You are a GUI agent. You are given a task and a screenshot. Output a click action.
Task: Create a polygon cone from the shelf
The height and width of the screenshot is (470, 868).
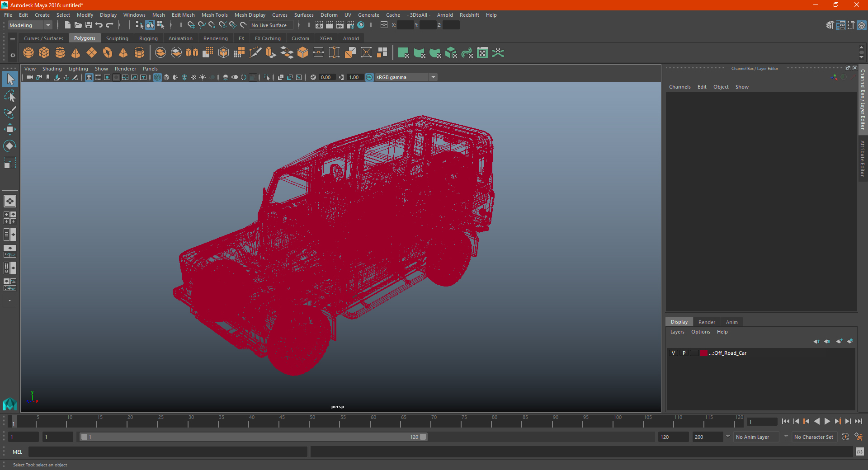(76, 53)
